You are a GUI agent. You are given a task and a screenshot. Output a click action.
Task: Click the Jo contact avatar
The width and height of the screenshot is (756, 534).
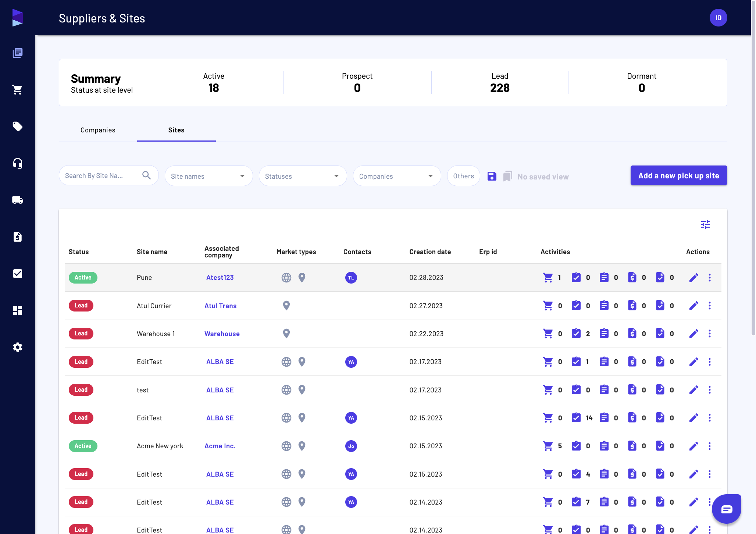coord(351,446)
